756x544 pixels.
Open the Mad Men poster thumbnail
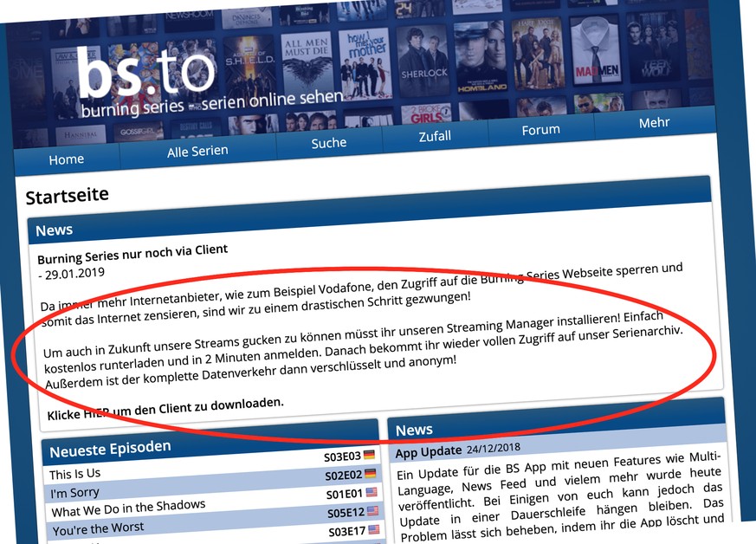click(x=596, y=49)
